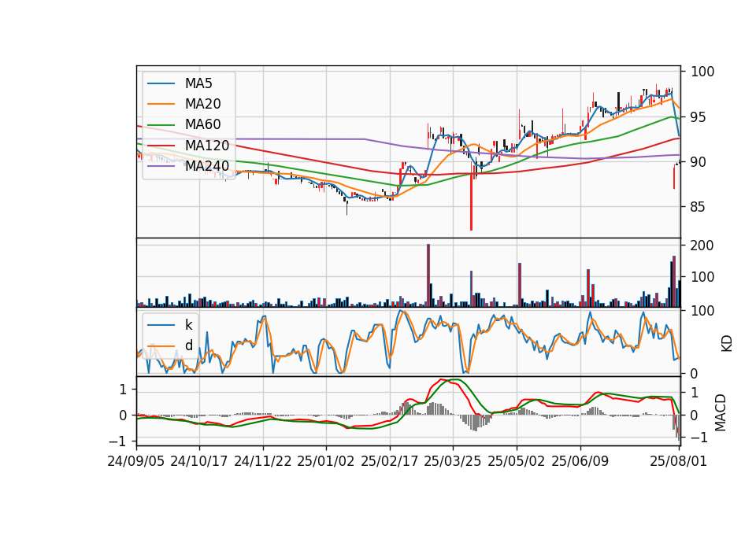Click the 25/03/25 date axis label
The image size is (756, 543).
(x=453, y=461)
